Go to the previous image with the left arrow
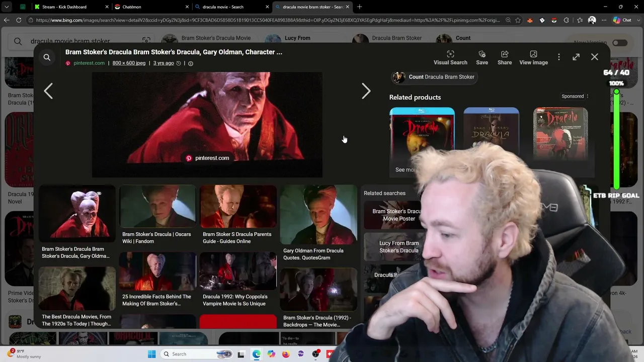The height and width of the screenshot is (362, 644). click(x=48, y=91)
